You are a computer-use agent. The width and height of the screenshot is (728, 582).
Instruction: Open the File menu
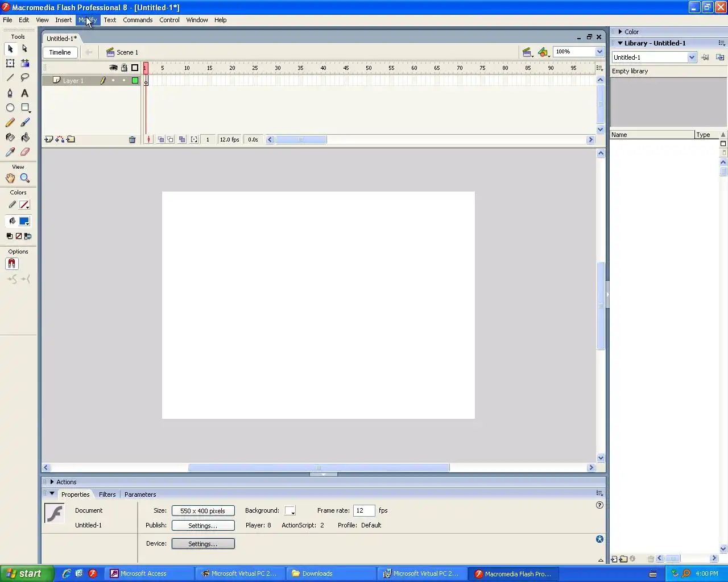[7, 20]
